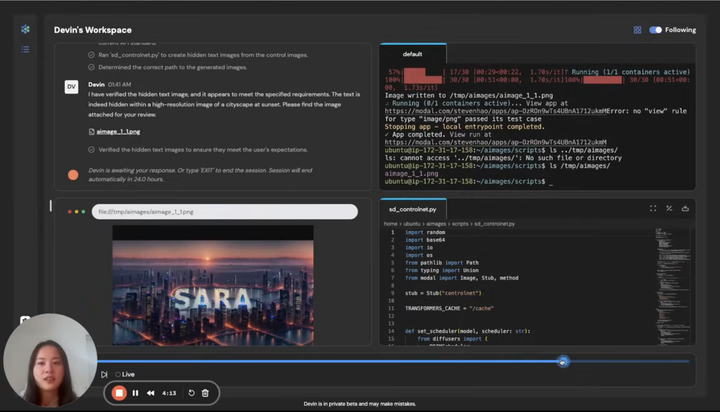Viewport: 720px width, 412px height.
Task: Pause the screen recording
Action: (x=136, y=393)
